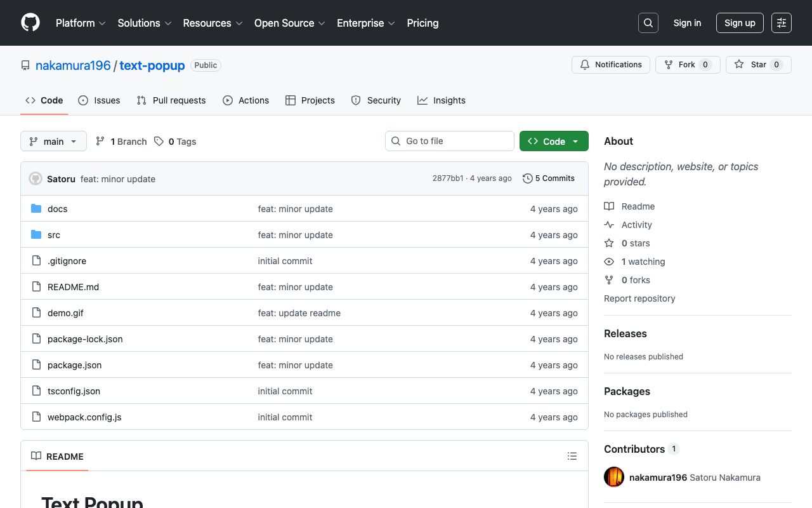Open the search panel via magnifier icon
This screenshot has width=812, height=508.
[648, 22]
